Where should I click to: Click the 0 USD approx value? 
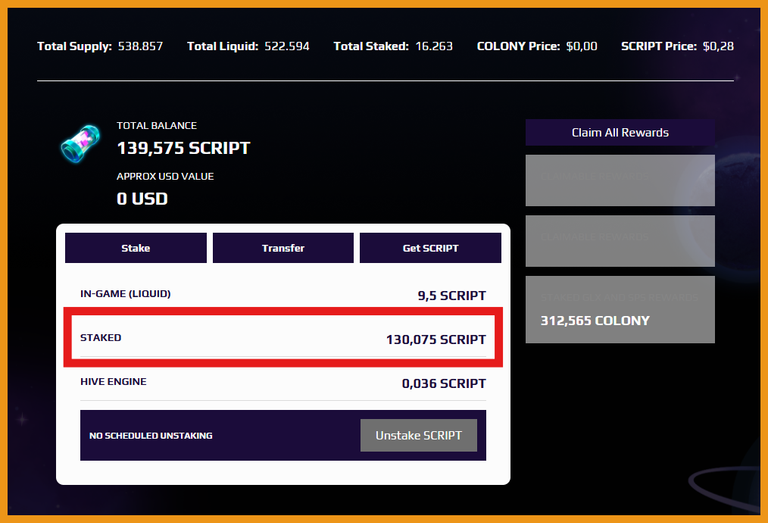point(142,199)
